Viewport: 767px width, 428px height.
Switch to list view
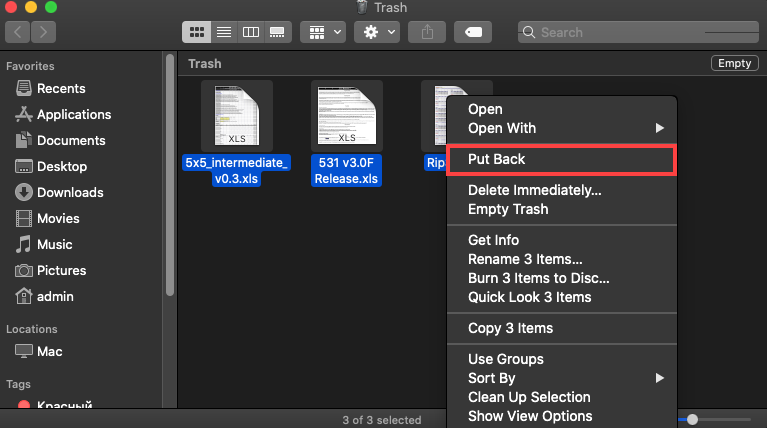click(x=224, y=32)
